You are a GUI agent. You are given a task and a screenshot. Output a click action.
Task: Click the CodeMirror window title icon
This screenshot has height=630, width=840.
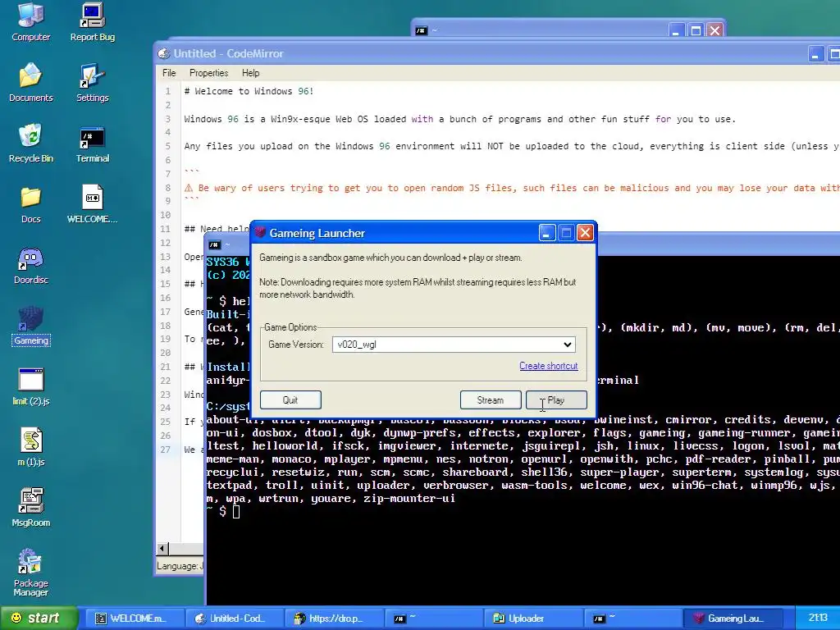(163, 53)
